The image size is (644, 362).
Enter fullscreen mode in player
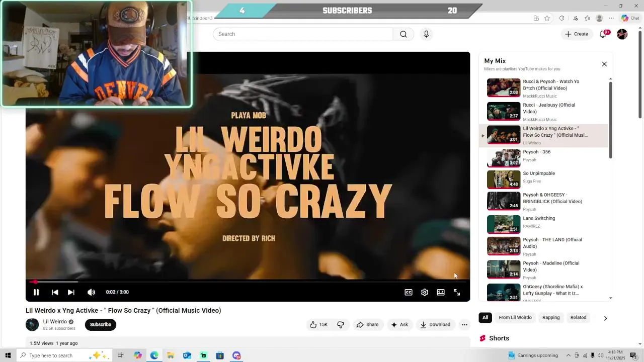pyautogui.click(x=457, y=292)
